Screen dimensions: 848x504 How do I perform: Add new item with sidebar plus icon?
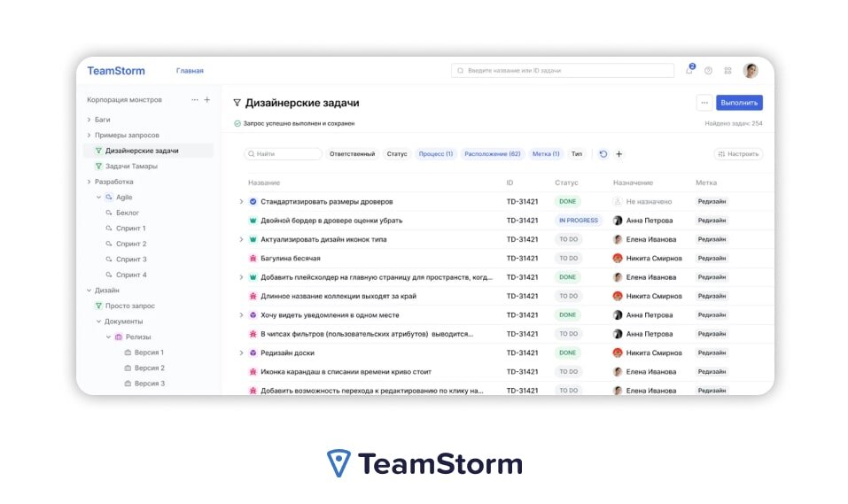[x=207, y=99]
